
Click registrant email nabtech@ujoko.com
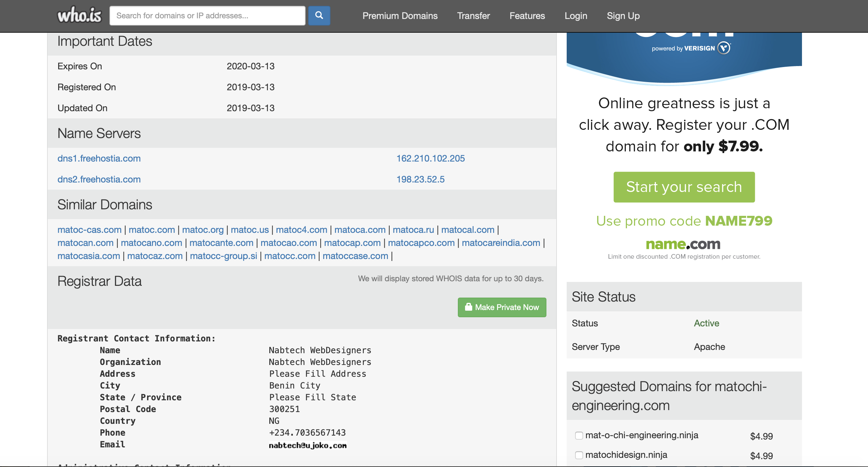coord(308,445)
